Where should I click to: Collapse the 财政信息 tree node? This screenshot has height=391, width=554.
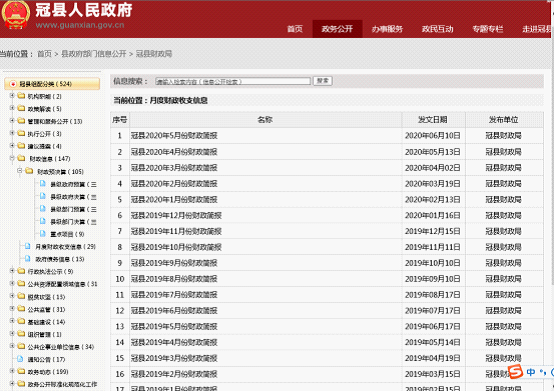tap(12, 158)
